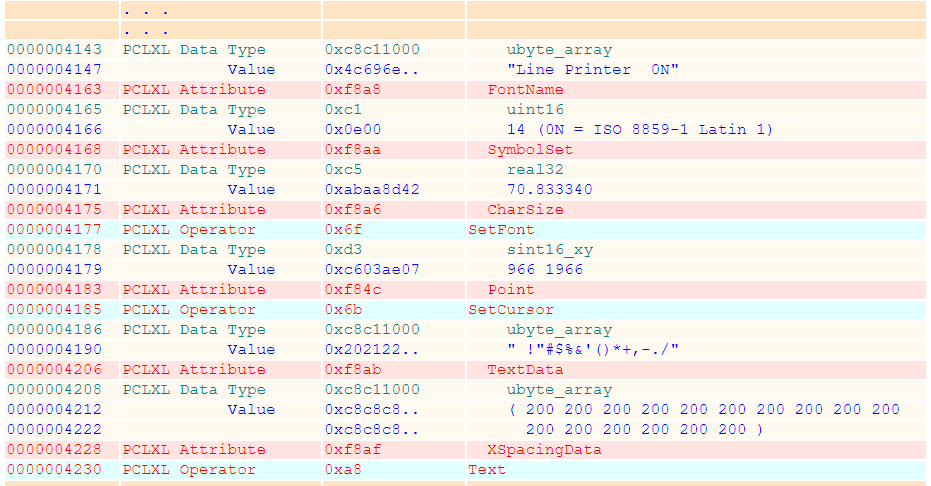This screenshot has width=931, height=486.
Task: Click offset 0000004230
Action: click(x=55, y=470)
